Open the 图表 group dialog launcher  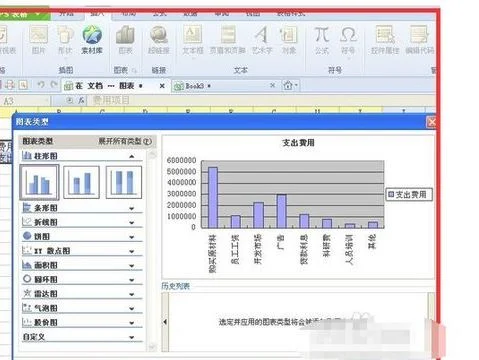[134, 70]
